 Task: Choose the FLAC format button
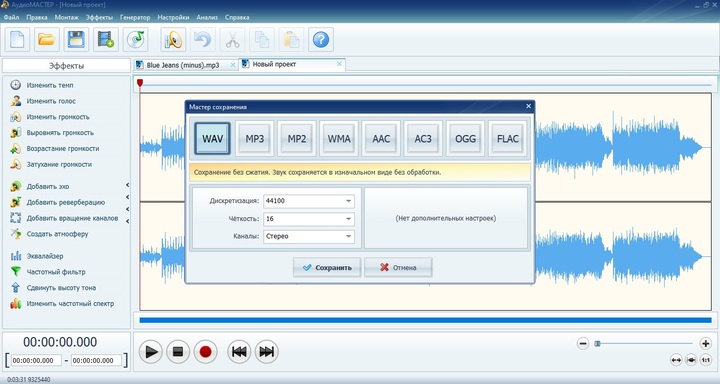(x=507, y=138)
